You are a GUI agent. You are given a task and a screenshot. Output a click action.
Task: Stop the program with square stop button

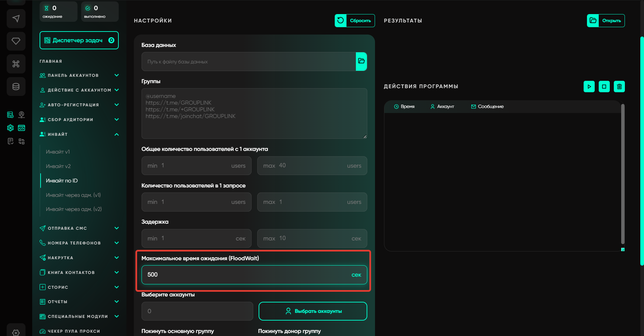click(604, 87)
